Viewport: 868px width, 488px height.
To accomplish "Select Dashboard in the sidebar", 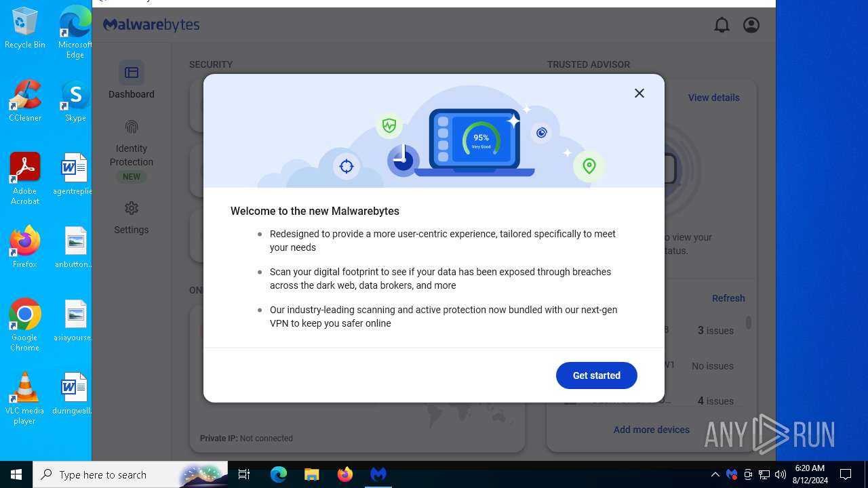I will click(x=132, y=81).
